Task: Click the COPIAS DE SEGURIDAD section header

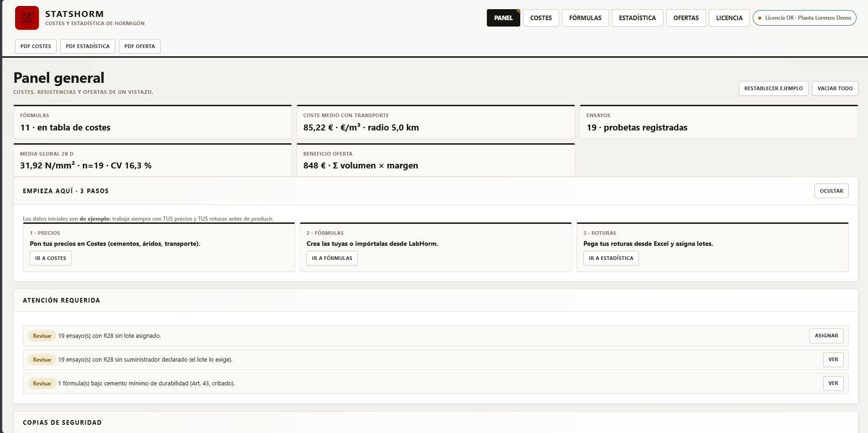Action: click(x=62, y=422)
